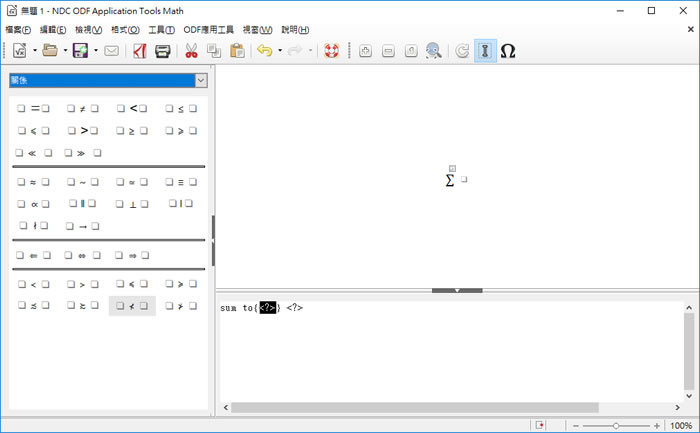Print the formula with the printer icon
The width and height of the screenshot is (700, 433).
(x=162, y=51)
